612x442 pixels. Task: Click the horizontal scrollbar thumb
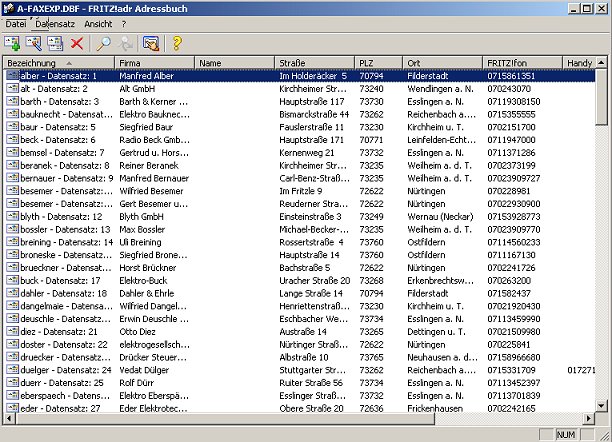[x=225, y=419]
